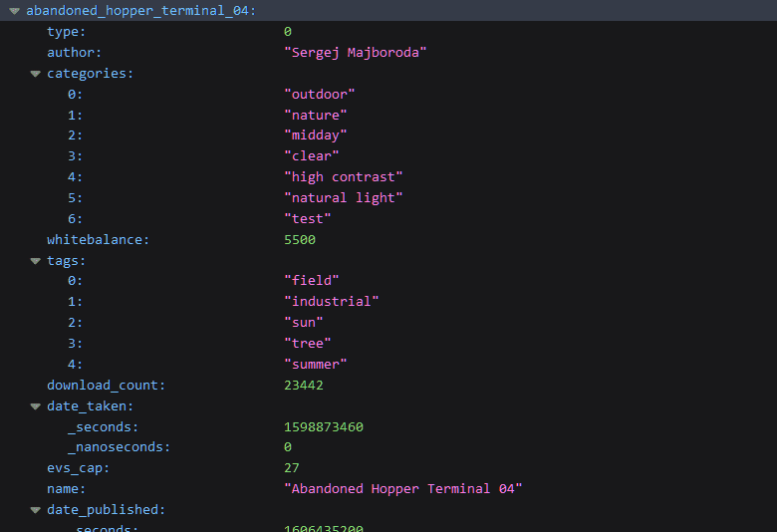Viewport: 777px width, 532px height.
Task: Select the _seconds value 1598873460
Action: click(x=324, y=426)
